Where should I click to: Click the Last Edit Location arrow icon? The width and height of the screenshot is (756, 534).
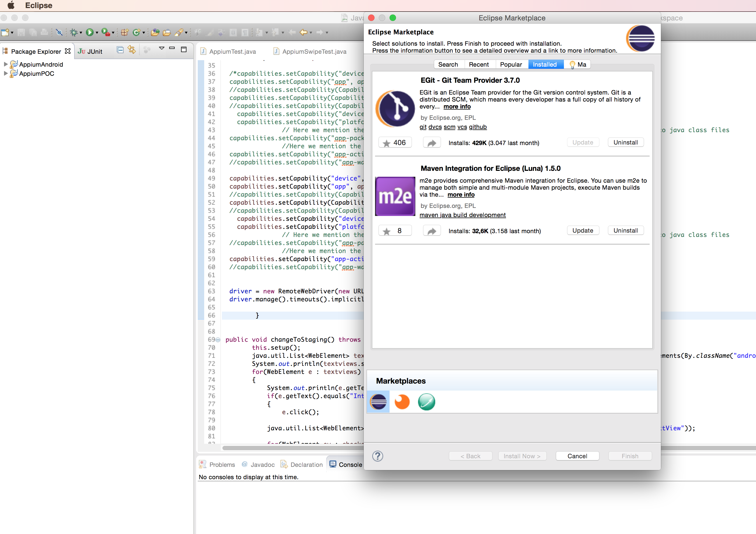pos(292,32)
